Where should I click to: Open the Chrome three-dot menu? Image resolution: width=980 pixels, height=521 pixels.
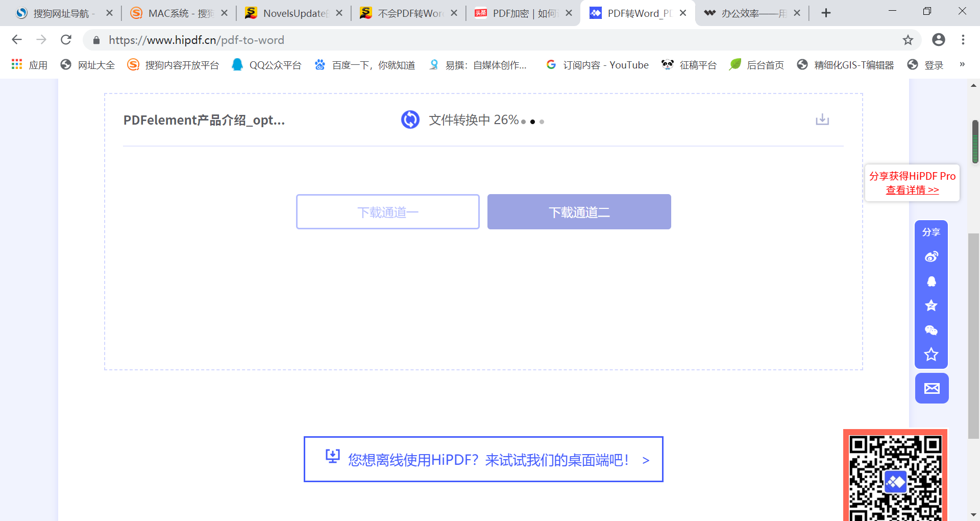coord(963,40)
